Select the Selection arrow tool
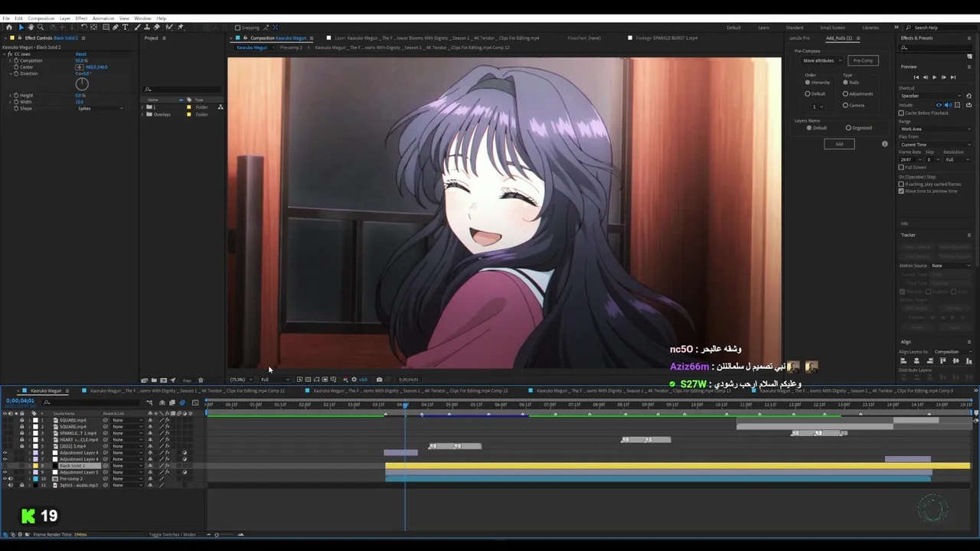 click(21, 27)
